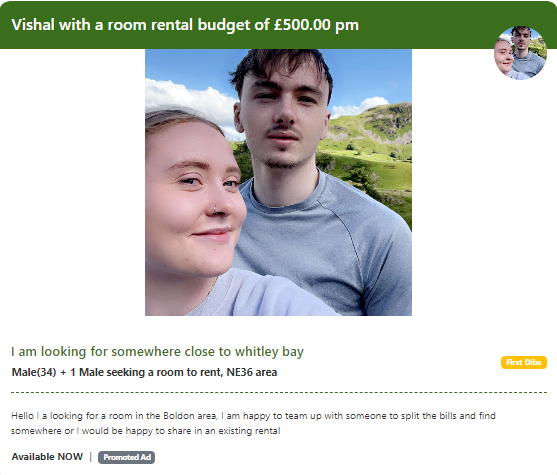Image resolution: width=557 pixels, height=475 pixels.
Task: Click the description text about Boldon area
Action: (253, 423)
